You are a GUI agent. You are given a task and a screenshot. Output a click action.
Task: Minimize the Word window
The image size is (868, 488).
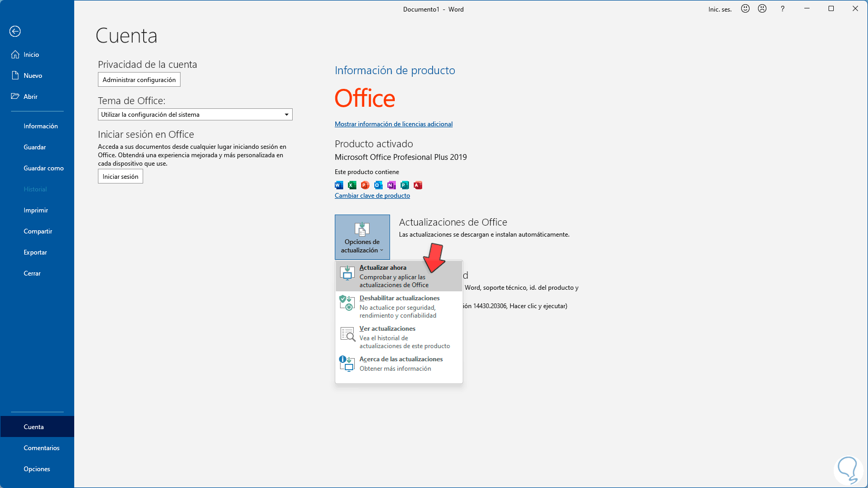807,9
